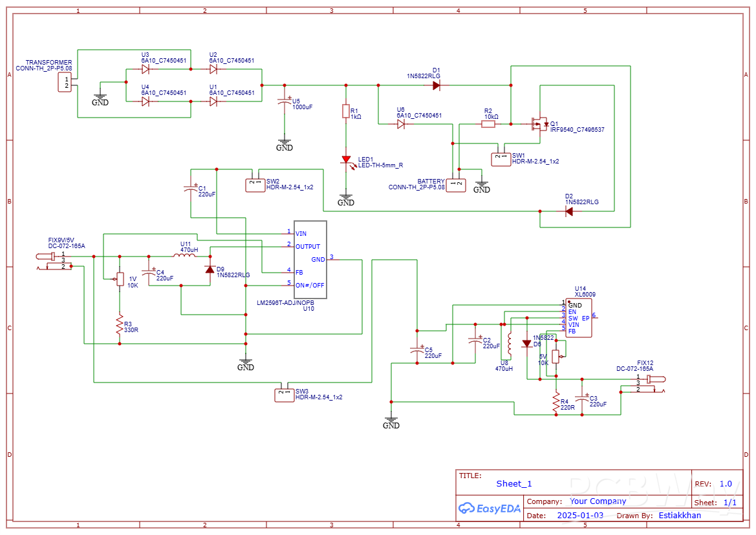
Task: Select the Estiakkhan drawn-by name
Action: [x=680, y=516]
